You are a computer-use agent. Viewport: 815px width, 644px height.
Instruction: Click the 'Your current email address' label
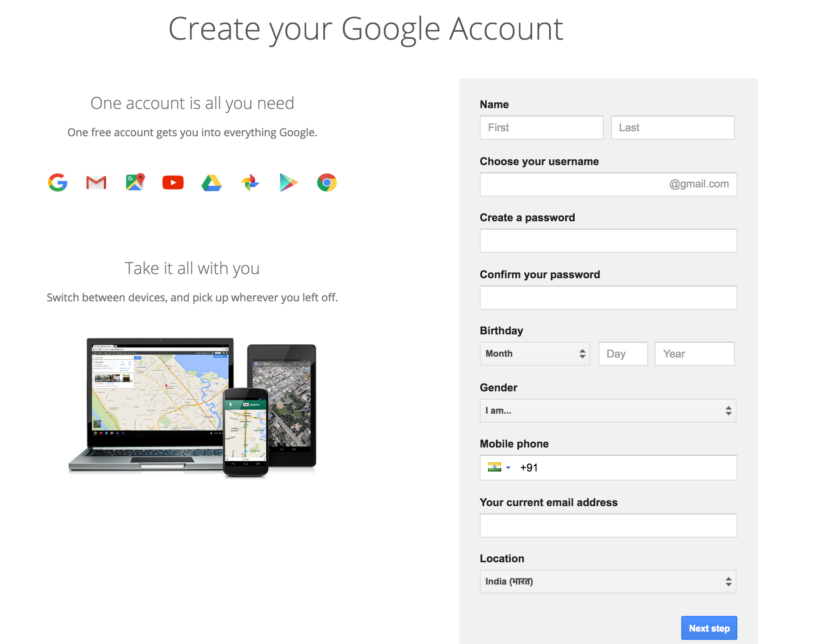(x=549, y=502)
